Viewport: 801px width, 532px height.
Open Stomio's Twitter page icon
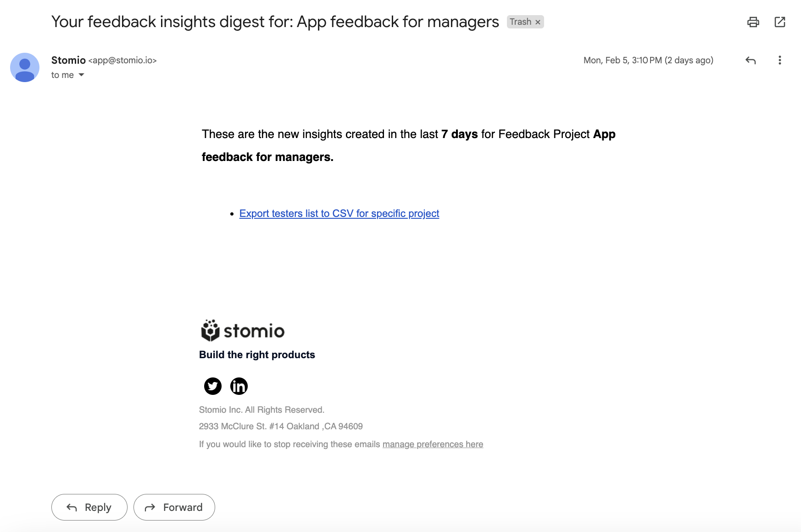click(x=212, y=386)
